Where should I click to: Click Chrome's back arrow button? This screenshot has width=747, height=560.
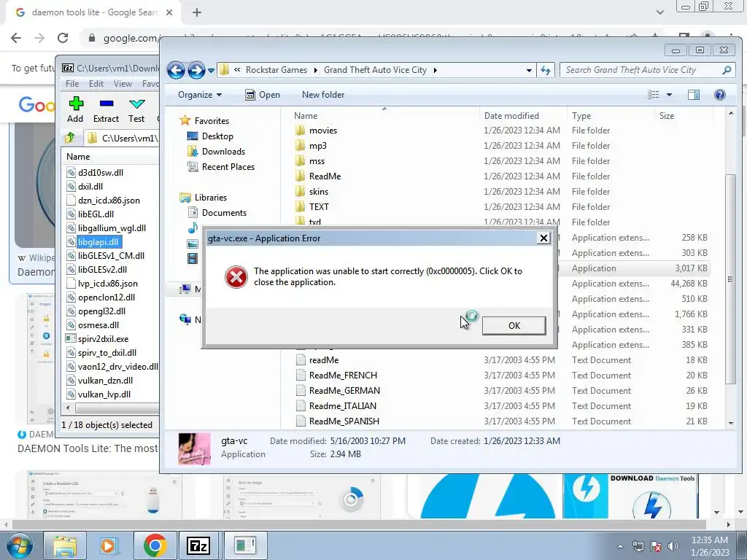pos(16,38)
